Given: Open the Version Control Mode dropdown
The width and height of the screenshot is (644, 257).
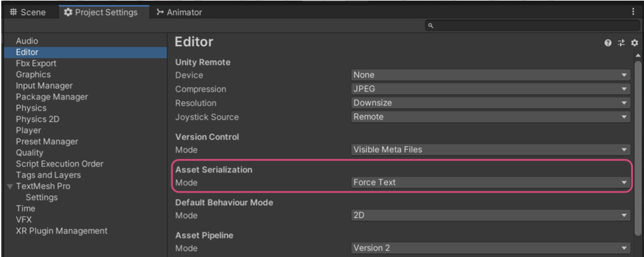Looking at the screenshot, I should [491, 150].
